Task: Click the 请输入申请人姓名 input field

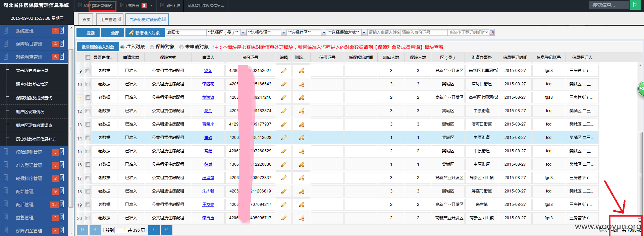Action: click(384, 32)
